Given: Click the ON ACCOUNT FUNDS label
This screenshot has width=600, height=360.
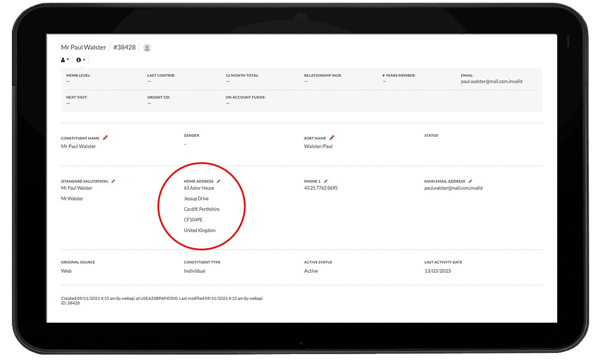Looking at the screenshot, I should 246,98.
